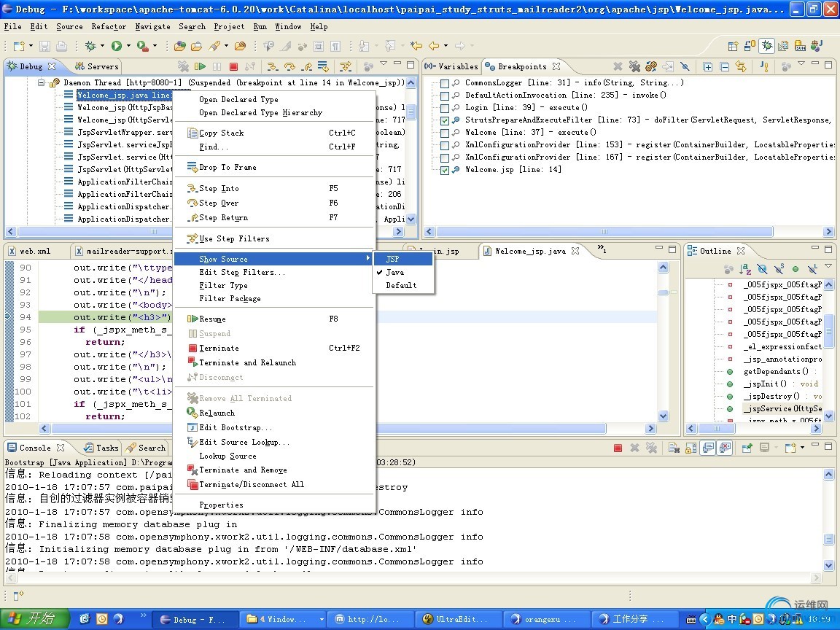The width and height of the screenshot is (840, 630).
Task: Click the Step Over icon in Debug toolbar
Action: click(289, 66)
